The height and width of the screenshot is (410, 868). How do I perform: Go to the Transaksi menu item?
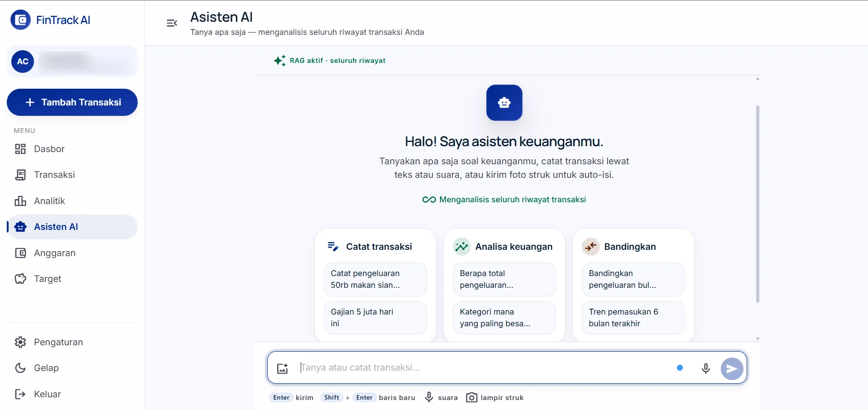click(72, 175)
